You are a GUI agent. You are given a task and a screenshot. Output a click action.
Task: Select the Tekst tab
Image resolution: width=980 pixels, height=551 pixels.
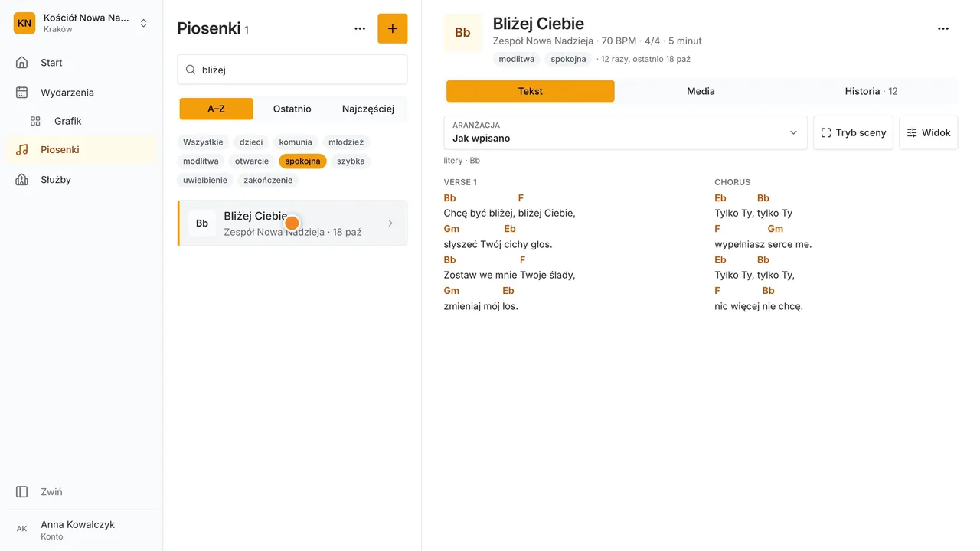(531, 91)
